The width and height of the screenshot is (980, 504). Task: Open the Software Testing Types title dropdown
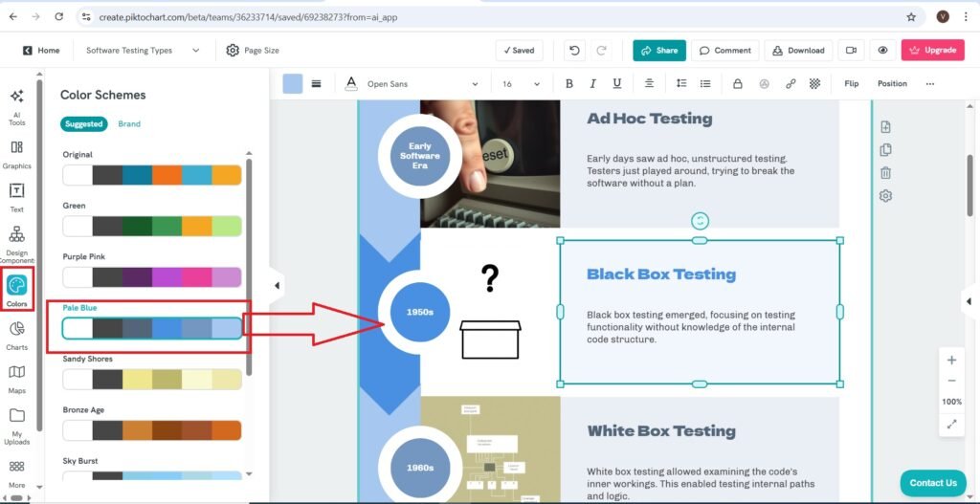(x=143, y=51)
